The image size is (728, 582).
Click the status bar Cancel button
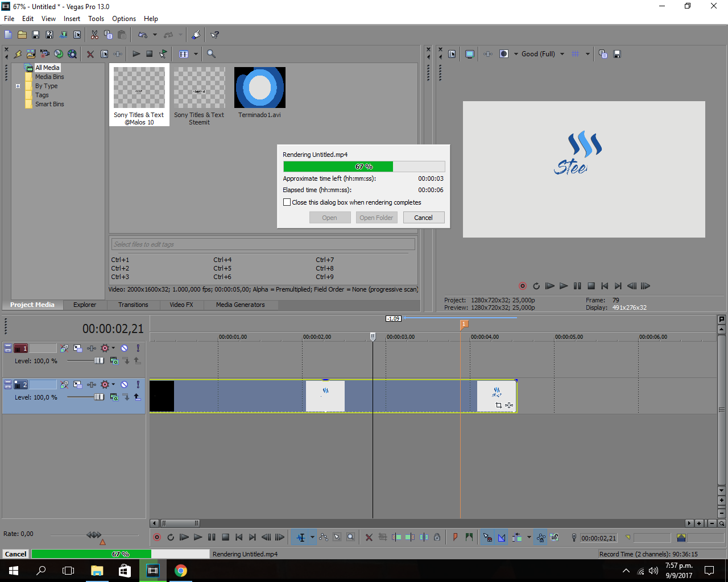(15, 554)
